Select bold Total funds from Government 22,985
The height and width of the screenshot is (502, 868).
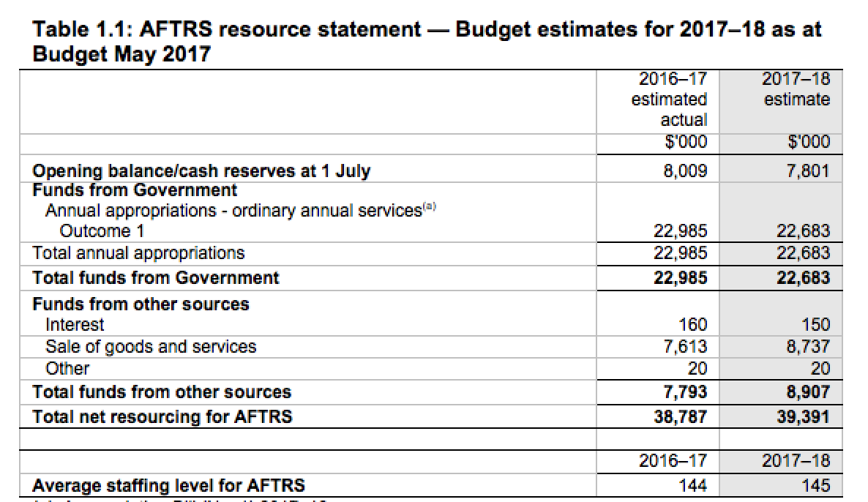681,278
